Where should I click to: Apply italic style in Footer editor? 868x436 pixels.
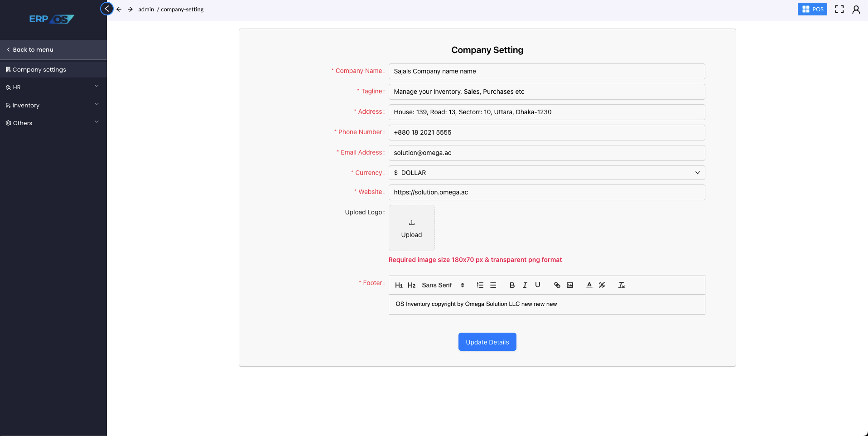[x=525, y=285]
